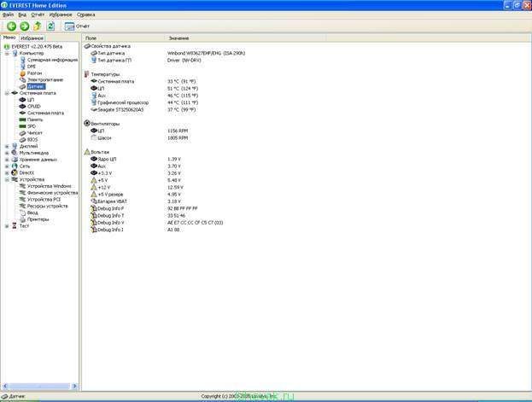The height and width of the screenshot is (402, 532).
Task: Refresh the page with the toolbar refresh icon
Action: pos(50,26)
